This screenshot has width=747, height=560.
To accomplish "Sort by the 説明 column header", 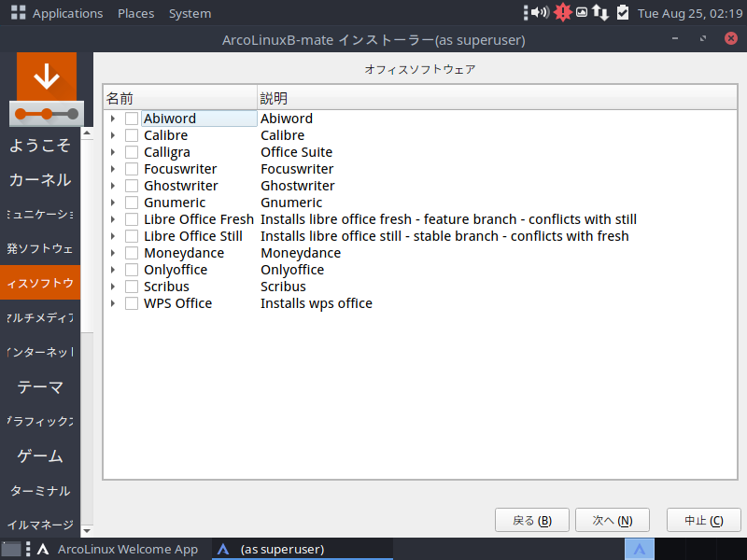I will tap(497, 98).
